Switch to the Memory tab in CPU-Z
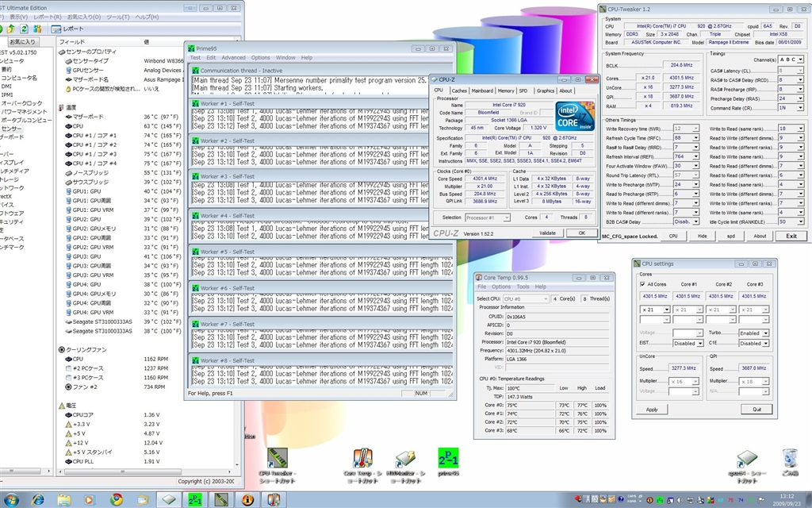This screenshot has width=812, height=508. click(x=505, y=90)
